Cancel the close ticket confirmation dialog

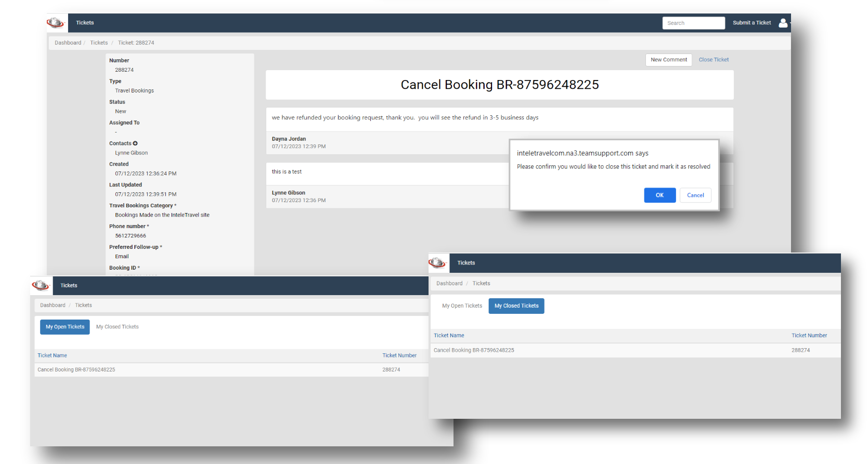point(695,195)
